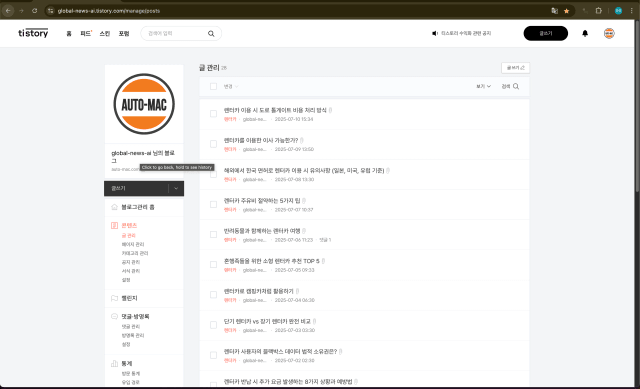Viewport: 640px width, 389px height.
Task: Click the browser forward arrow
Action: 21,11
